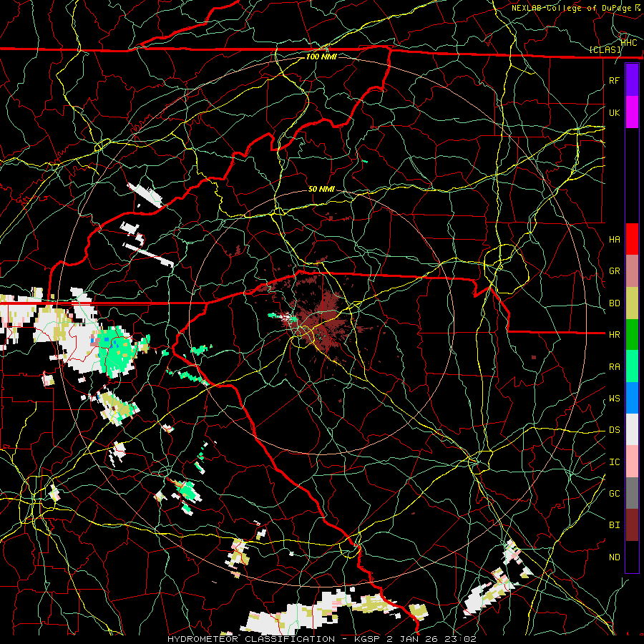The height and width of the screenshot is (644, 644).
Task: Click the DS white legend color block
Action: (632, 429)
